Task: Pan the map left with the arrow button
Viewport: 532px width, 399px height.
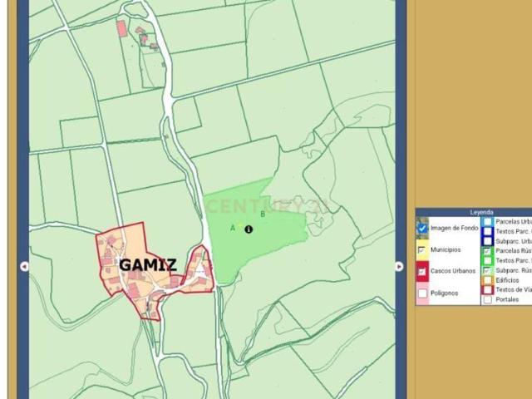Action: point(24,267)
